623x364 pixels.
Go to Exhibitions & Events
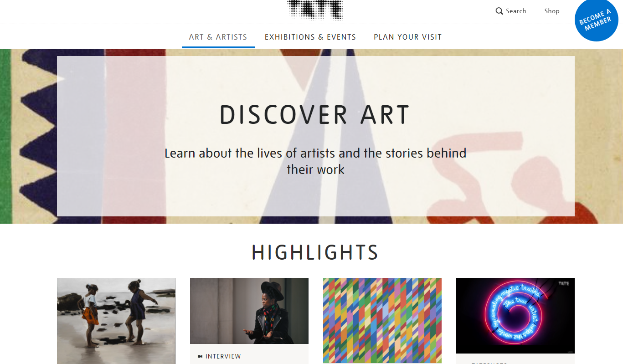(310, 37)
